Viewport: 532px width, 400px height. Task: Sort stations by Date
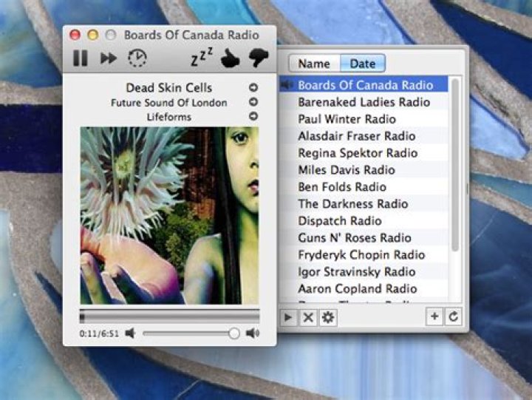(x=363, y=64)
